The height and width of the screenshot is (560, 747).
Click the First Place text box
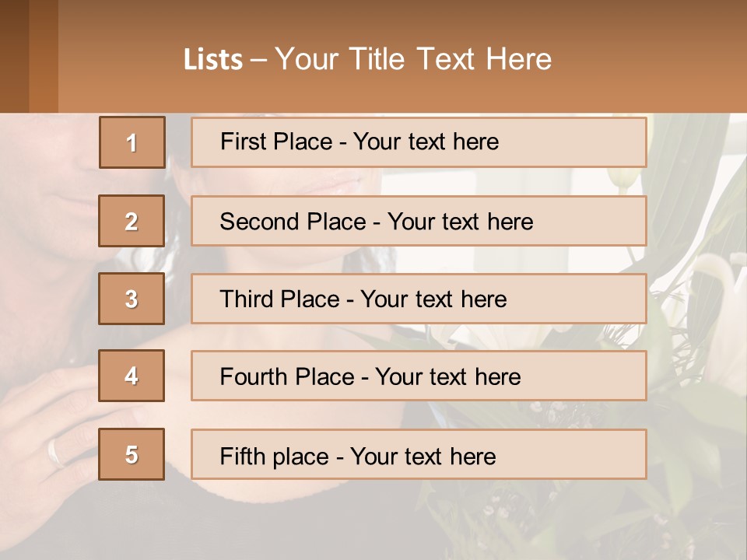[419, 142]
